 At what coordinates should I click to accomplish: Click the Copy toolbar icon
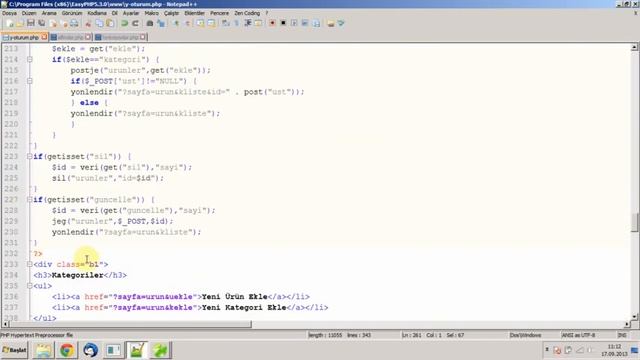point(99,23)
